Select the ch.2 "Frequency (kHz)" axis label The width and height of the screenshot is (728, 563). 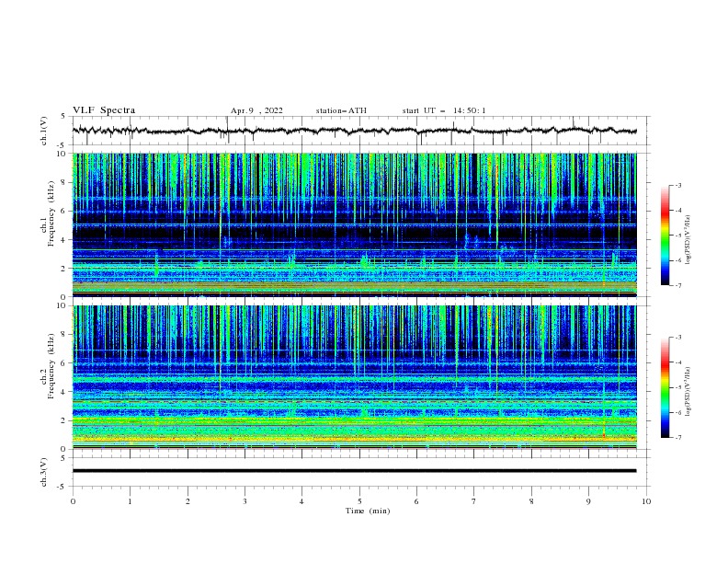click(x=51, y=366)
